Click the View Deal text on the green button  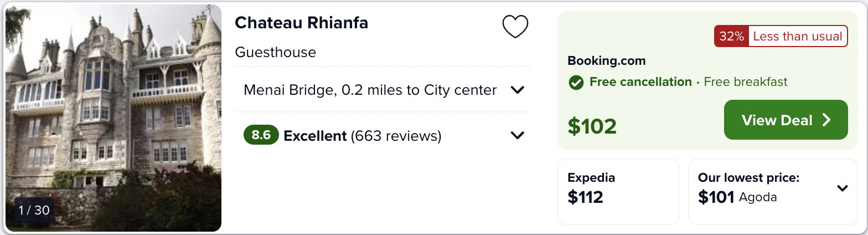(x=777, y=120)
